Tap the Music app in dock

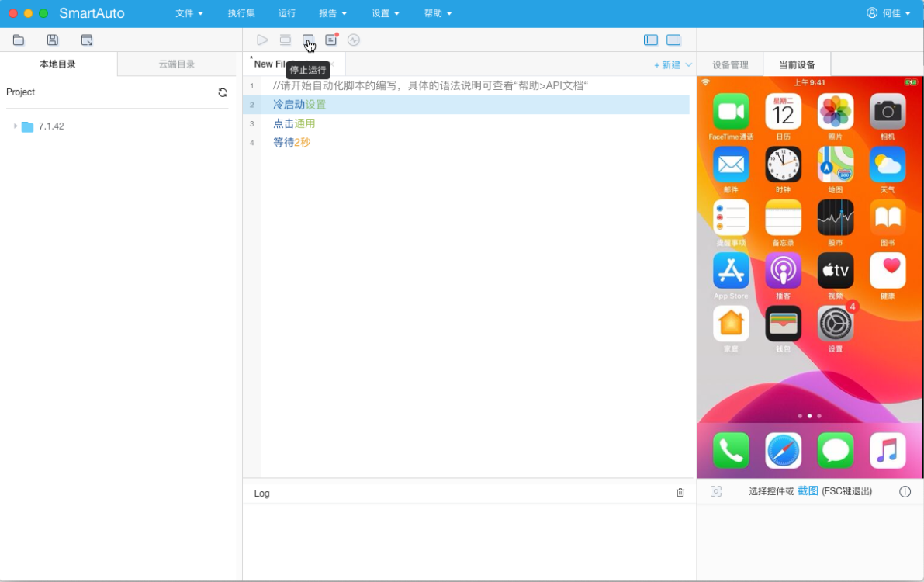point(888,451)
